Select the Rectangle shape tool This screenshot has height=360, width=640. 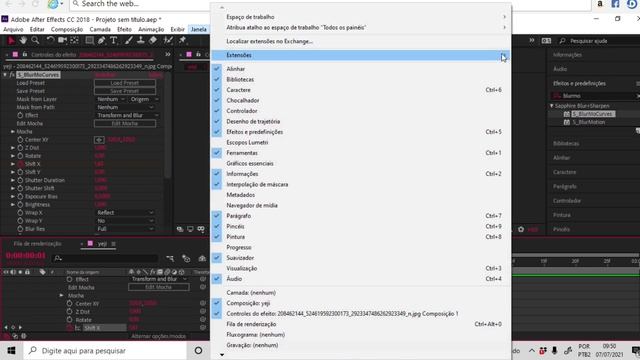point(89,40)
